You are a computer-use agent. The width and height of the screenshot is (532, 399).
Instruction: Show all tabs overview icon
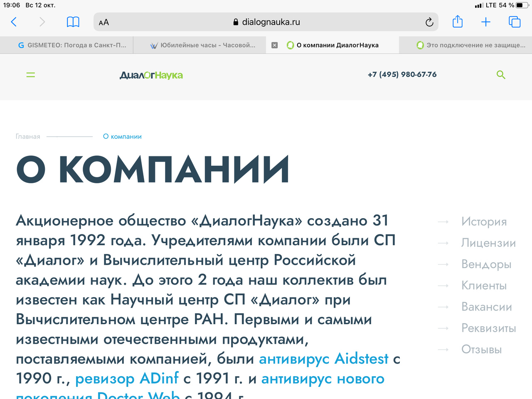click(x=515, y=22)
